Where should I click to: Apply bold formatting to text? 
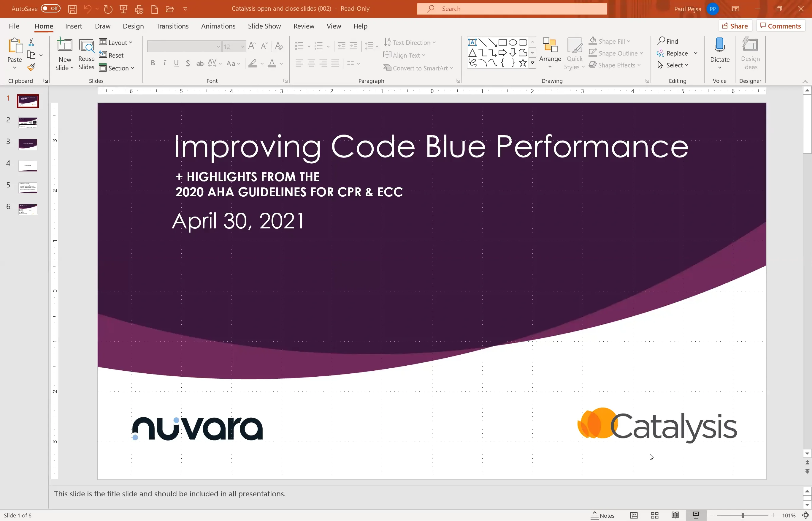tap(153, 63)
